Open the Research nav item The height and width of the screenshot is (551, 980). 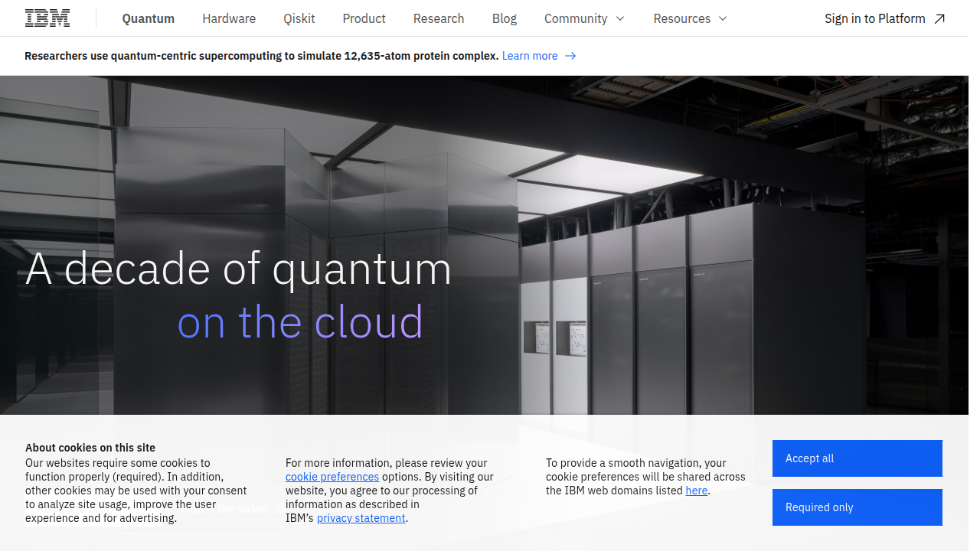click(x=439, y=18)
